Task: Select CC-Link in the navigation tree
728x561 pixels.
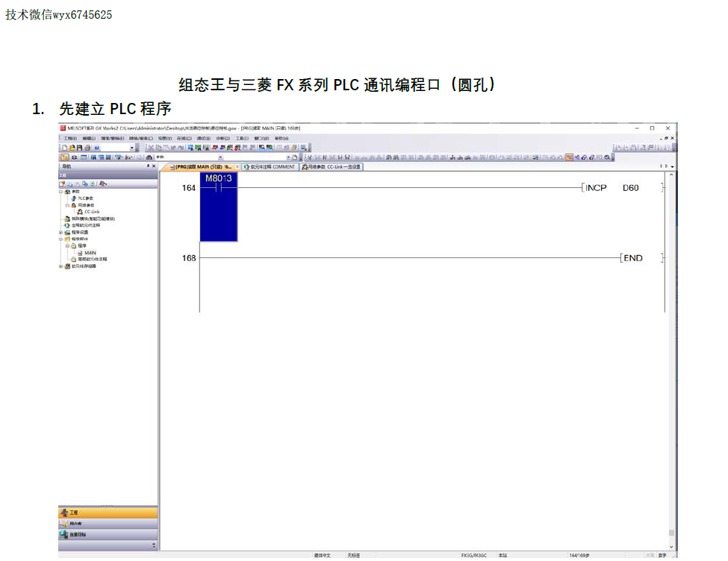Action: pos(91,212)
